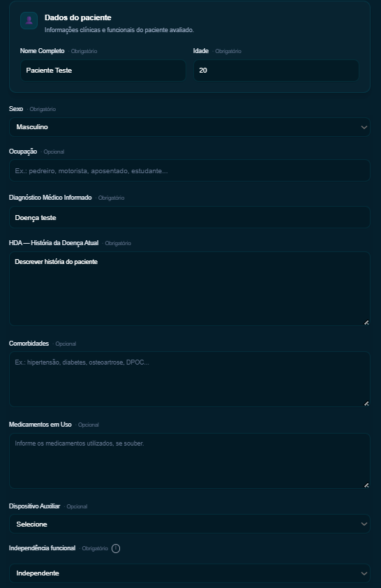
Task: Open the Dispositivo Auxiliar Selecione dropdown
Action: (x=190, y=524)
